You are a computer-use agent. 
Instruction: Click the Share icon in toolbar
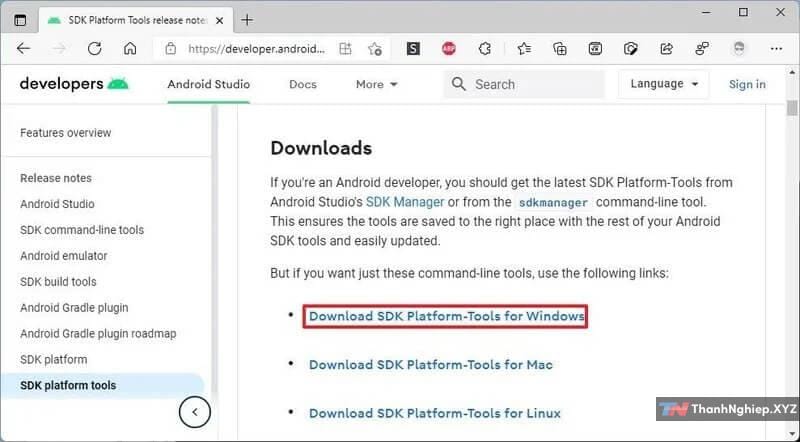tap(666, 48)
